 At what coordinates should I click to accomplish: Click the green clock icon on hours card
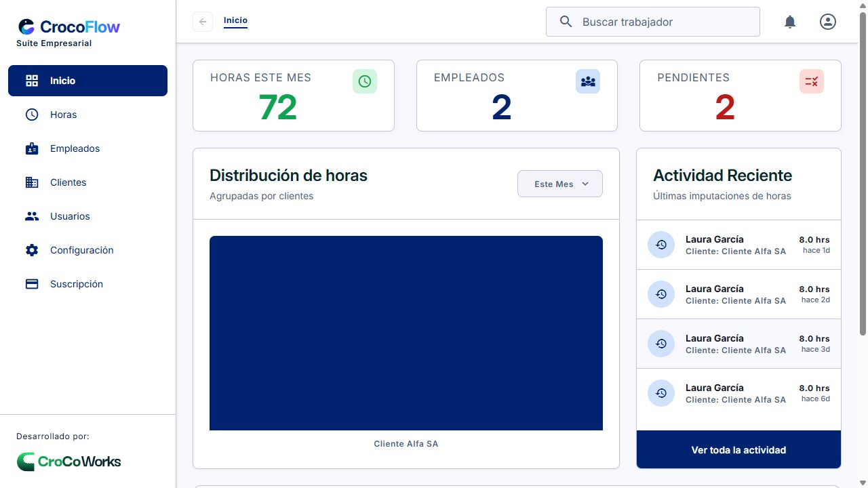(365, 81)
